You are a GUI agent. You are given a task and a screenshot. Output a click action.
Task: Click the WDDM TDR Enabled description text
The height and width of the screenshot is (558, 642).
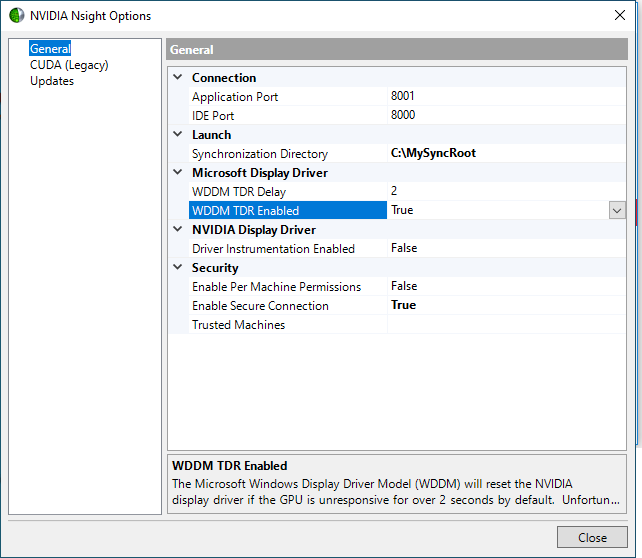point(396,492)
